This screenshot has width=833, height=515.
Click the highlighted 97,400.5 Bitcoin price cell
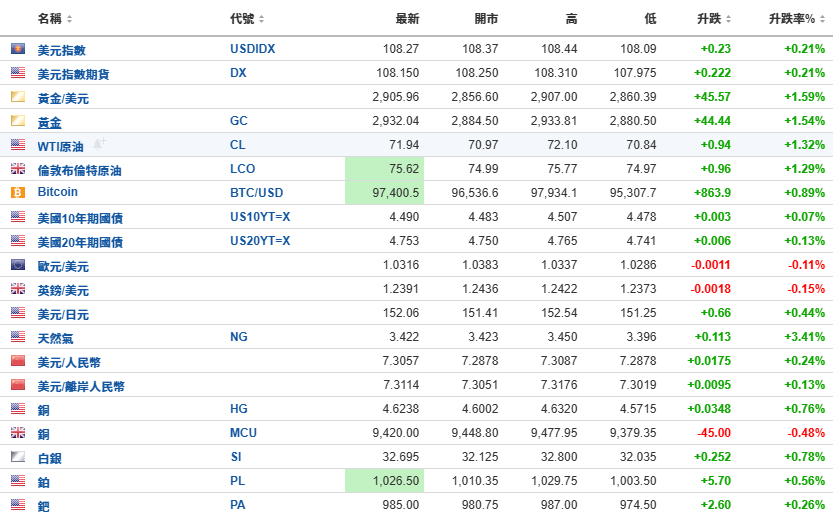coord(385,192)
